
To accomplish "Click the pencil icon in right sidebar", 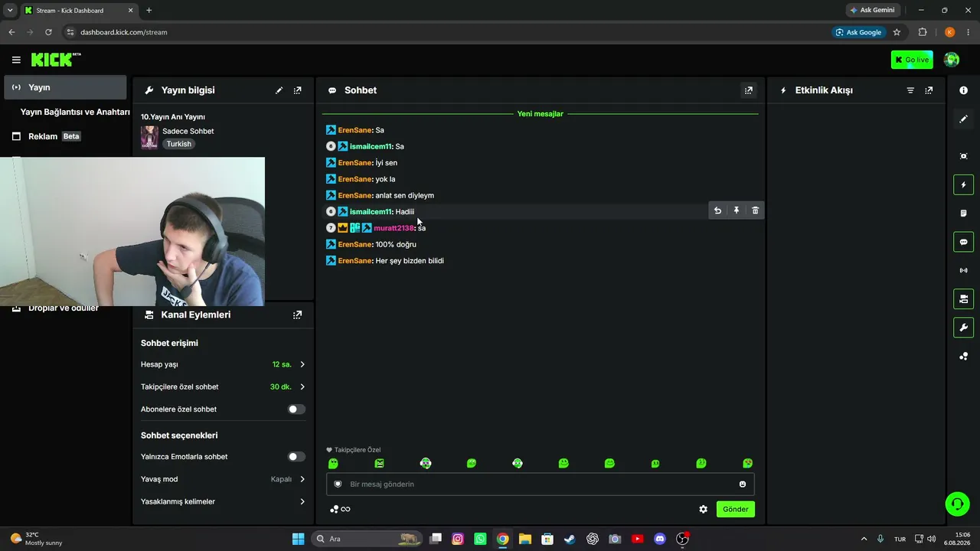I will (x=963, y=119).
